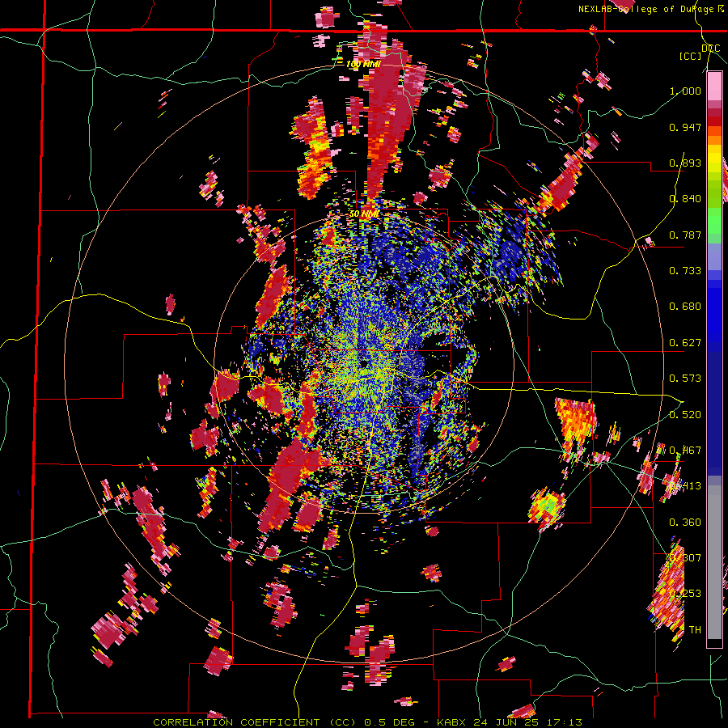Click the 0.840 color scale value
The image size is (728, 728).
click(x=685, y=199)
